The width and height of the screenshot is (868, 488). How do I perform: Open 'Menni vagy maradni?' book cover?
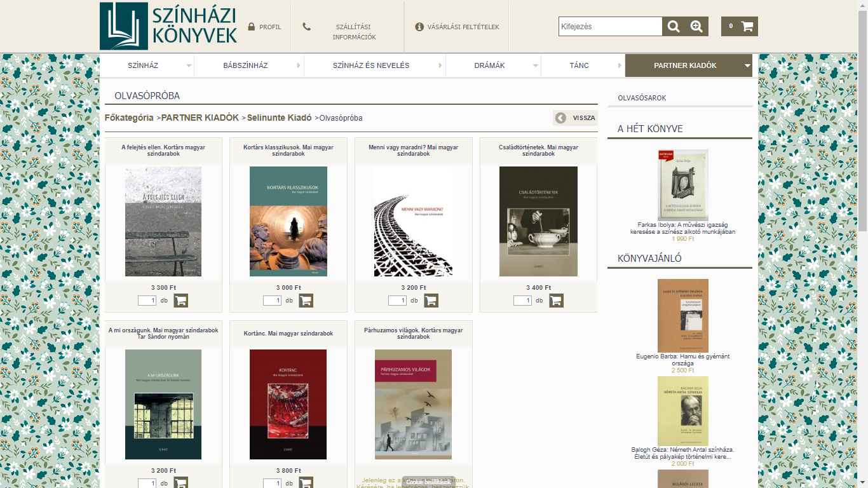(414, 221)
